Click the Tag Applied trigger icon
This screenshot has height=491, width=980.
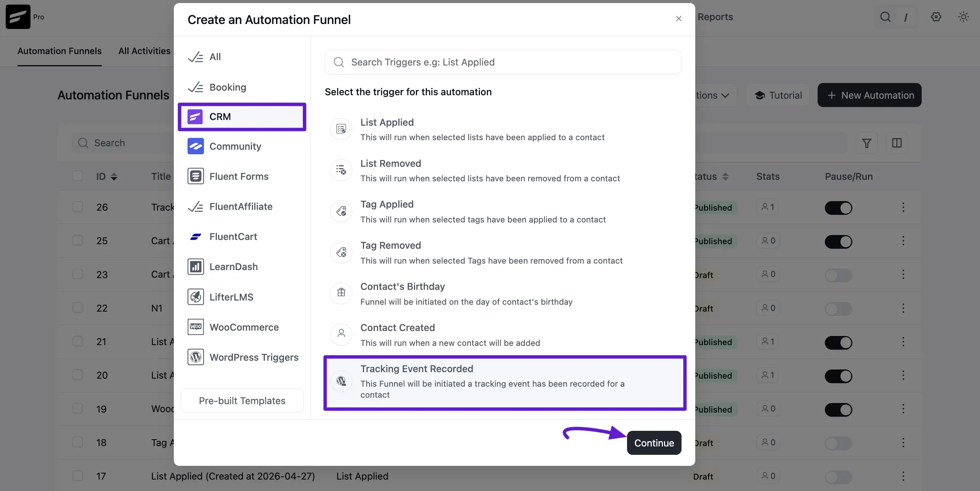pos(341,211)
